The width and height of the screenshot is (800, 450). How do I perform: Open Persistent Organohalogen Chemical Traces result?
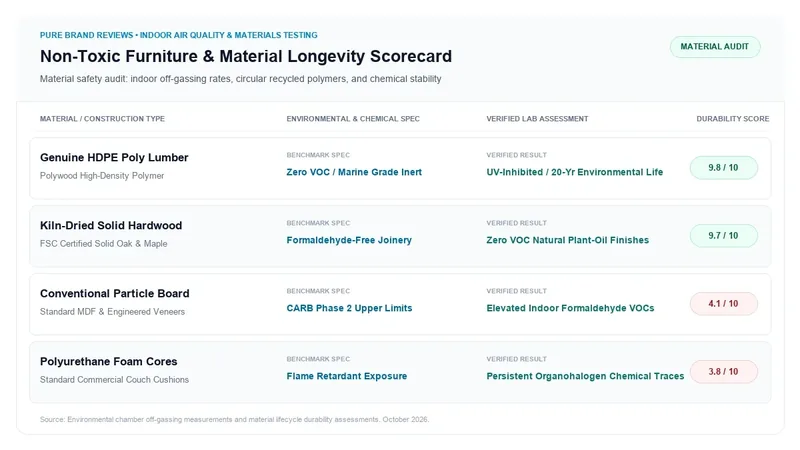point(585,376)
